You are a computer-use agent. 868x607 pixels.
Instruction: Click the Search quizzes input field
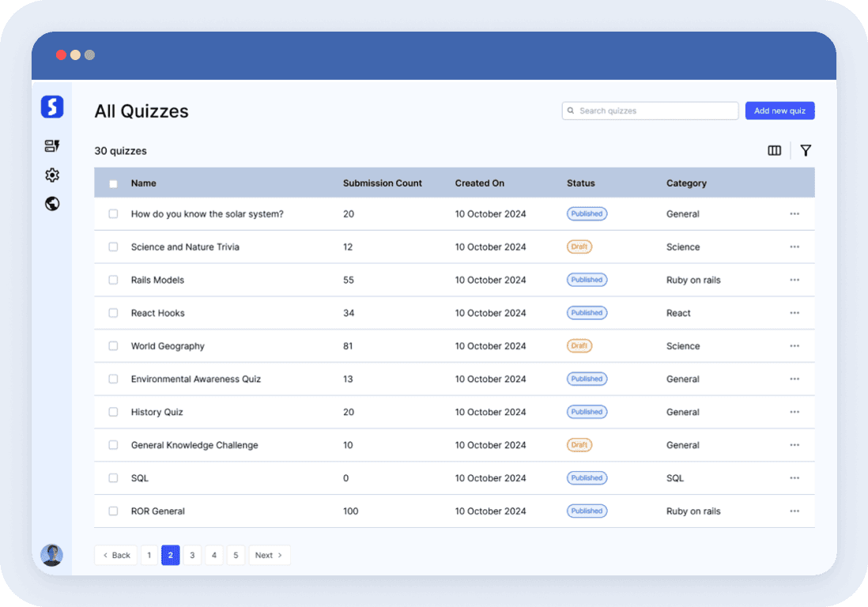656,111
